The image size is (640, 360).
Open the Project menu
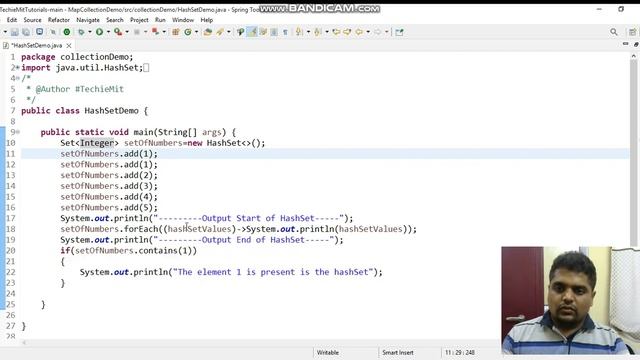click(139, 20)
